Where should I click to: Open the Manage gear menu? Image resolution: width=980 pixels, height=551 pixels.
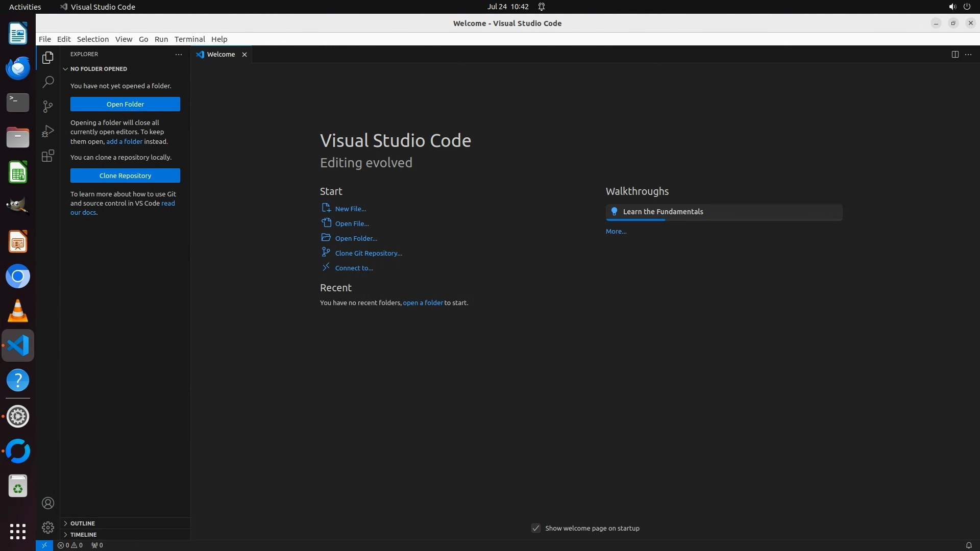tap(48, 527)
